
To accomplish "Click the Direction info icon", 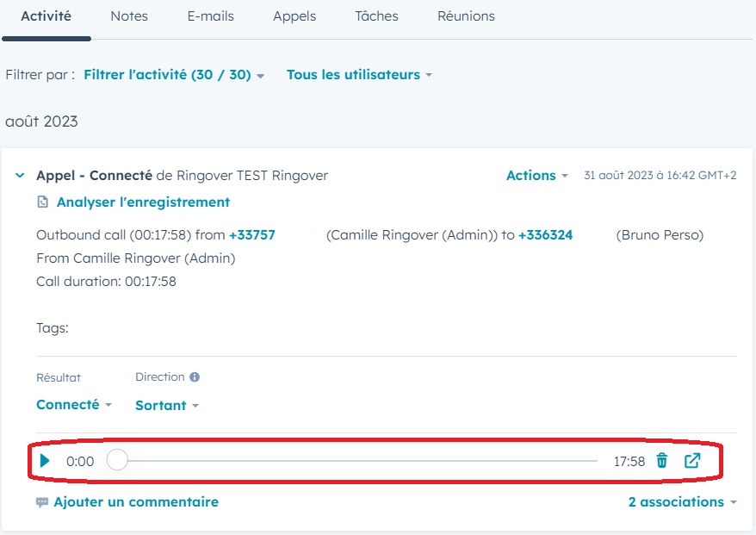I will pyautogui.click(x=195, y=376).
